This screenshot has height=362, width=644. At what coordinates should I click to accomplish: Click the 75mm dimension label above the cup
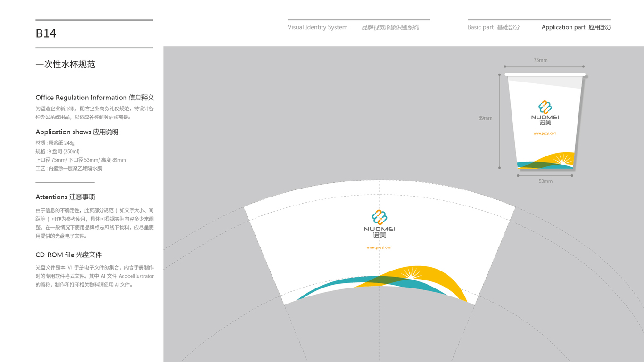[x=541, y=60]
